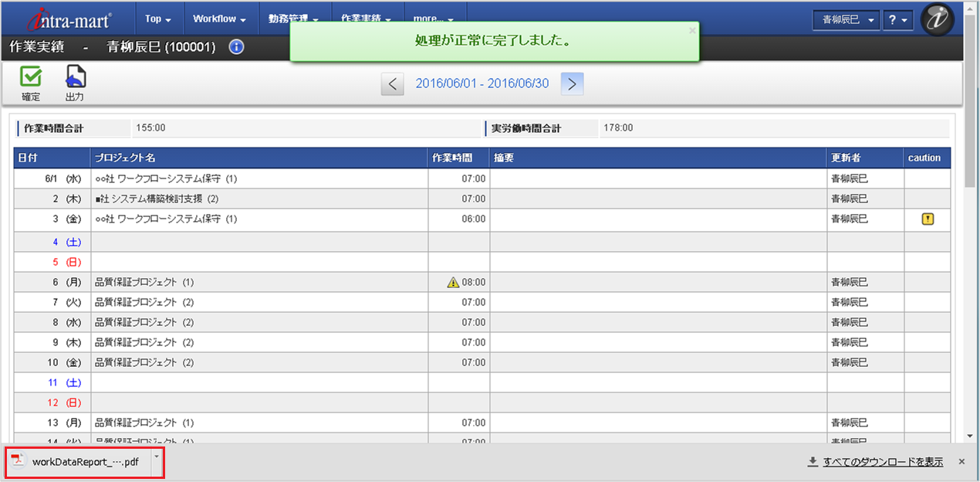Open the 青柳辰巳 user dropdown
This screenshot has width=980, height=482.
coord(847,20)
